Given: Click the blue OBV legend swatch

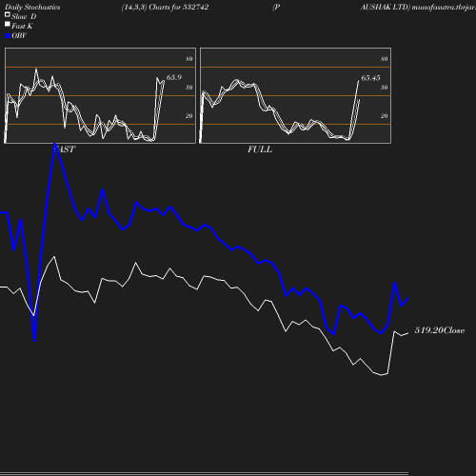Looking at the screenshot, I should 8,36.
